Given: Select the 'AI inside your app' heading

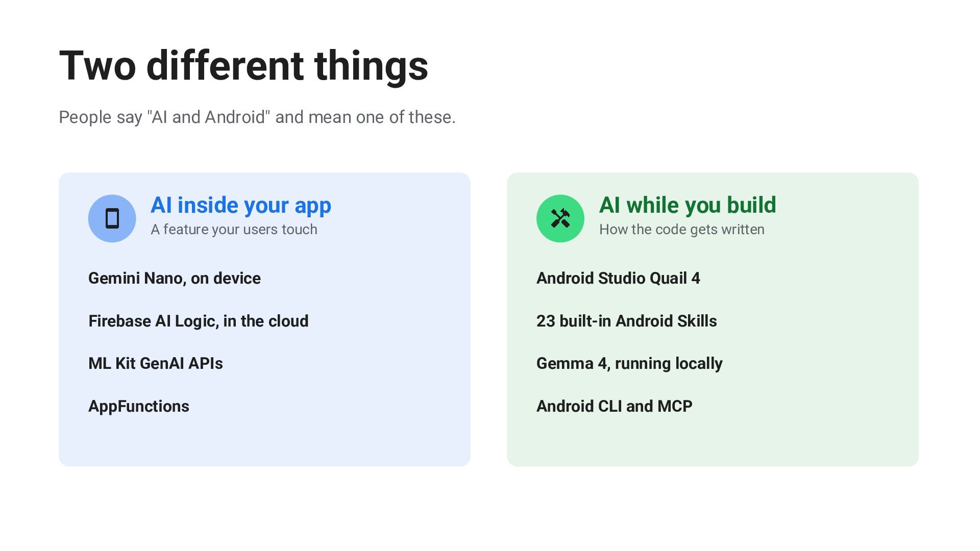Looking at the screenshot, I should (241, 205).
